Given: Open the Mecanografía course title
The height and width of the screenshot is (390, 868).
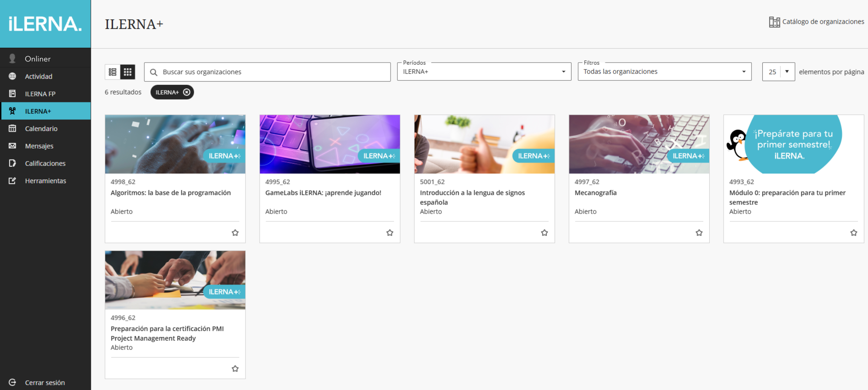Looking at the screenshot, I should (596, 193).
